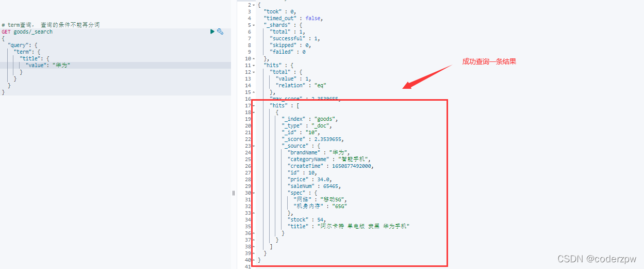This screenshot has width=644, height=269.
Task: Click fold end marker on line 15
Action: [253, 92]
